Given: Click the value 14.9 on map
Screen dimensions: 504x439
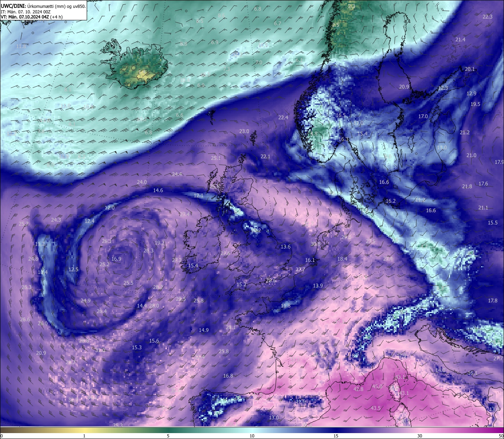Looking at the screenshot, I should (x=204, y=330).
